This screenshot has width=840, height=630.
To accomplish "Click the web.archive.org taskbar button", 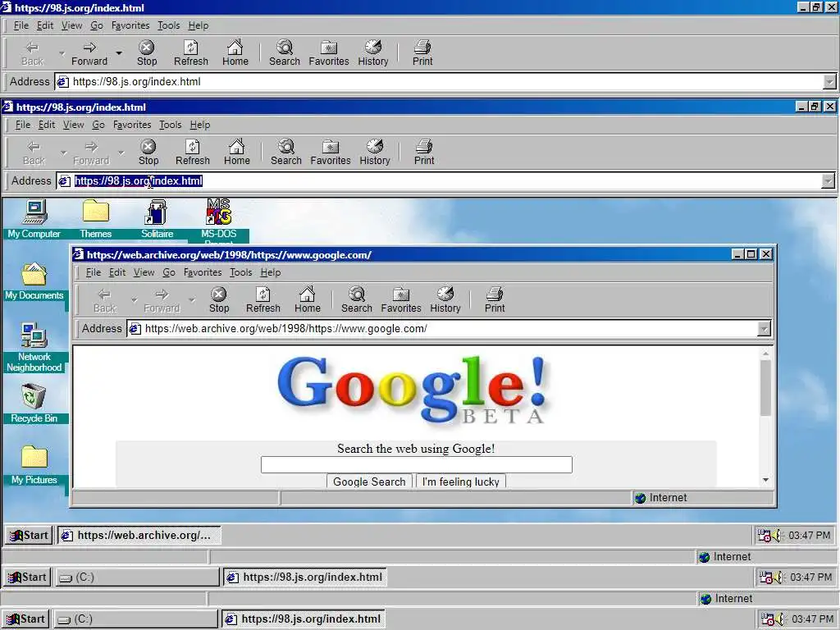I will pyautogui.click(x=139, y=535).
